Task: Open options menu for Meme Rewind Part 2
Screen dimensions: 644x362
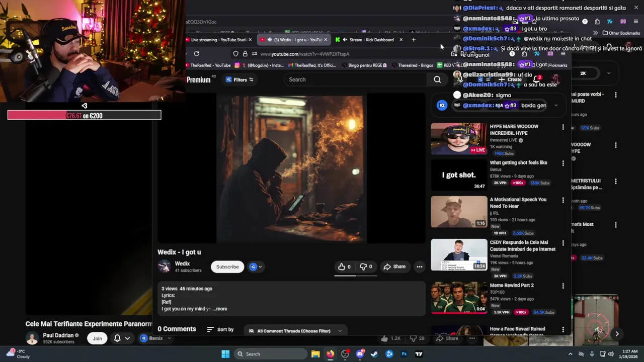Action: [x=563, y=286]
